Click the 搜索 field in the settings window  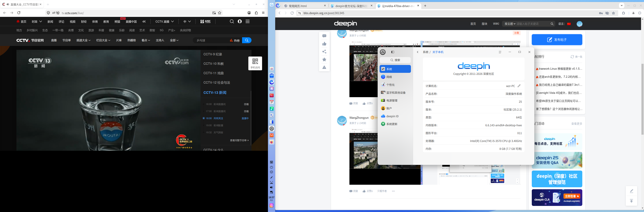click(395, 60)
